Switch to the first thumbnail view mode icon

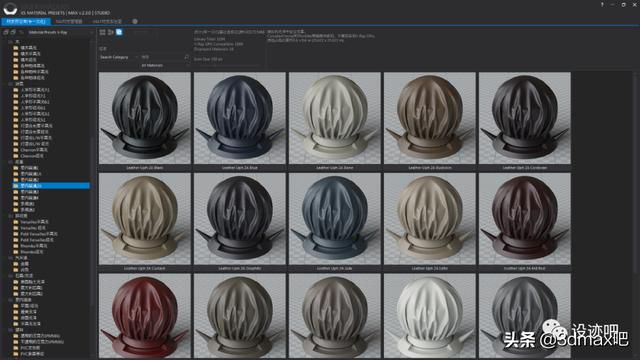102,32
